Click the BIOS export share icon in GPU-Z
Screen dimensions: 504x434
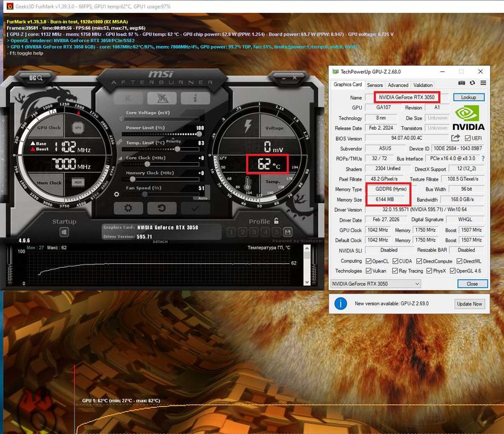[x=455, y=138]
